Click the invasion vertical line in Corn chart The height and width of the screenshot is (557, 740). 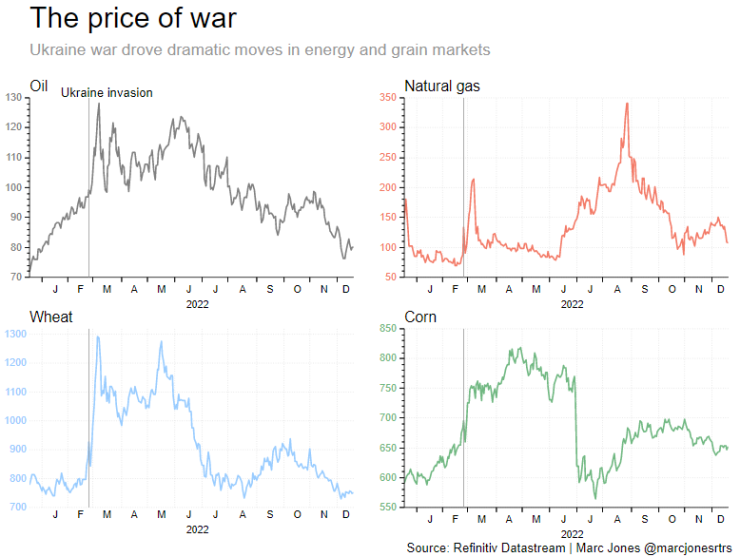(x=463, y=418)
